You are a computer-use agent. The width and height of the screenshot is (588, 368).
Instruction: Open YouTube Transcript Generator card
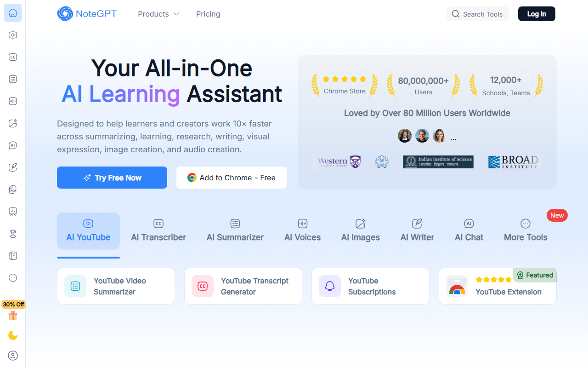[243, 286]
